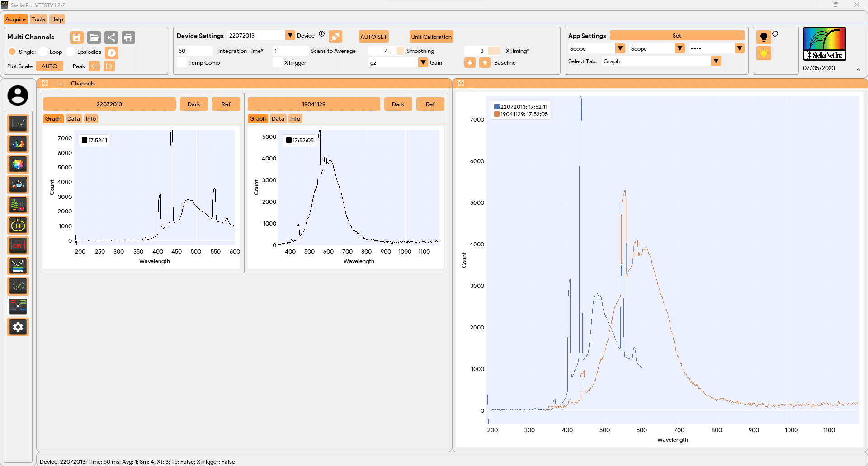Select the Loop radio button
This screenshot has width=868, height=466.
click(43, 52)
